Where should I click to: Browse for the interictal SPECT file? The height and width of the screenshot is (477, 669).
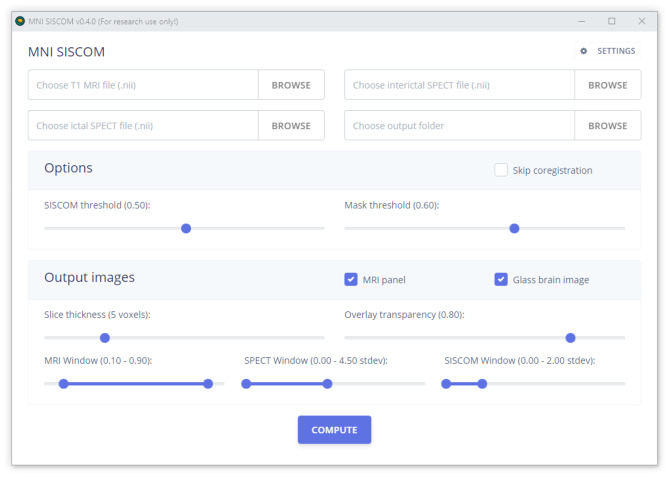607,85
